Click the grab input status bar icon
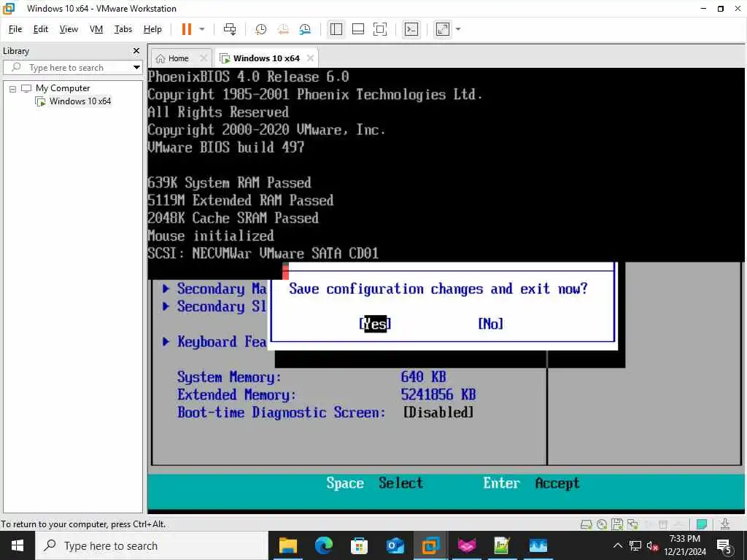The image size is (747, 560). point(724,524)
